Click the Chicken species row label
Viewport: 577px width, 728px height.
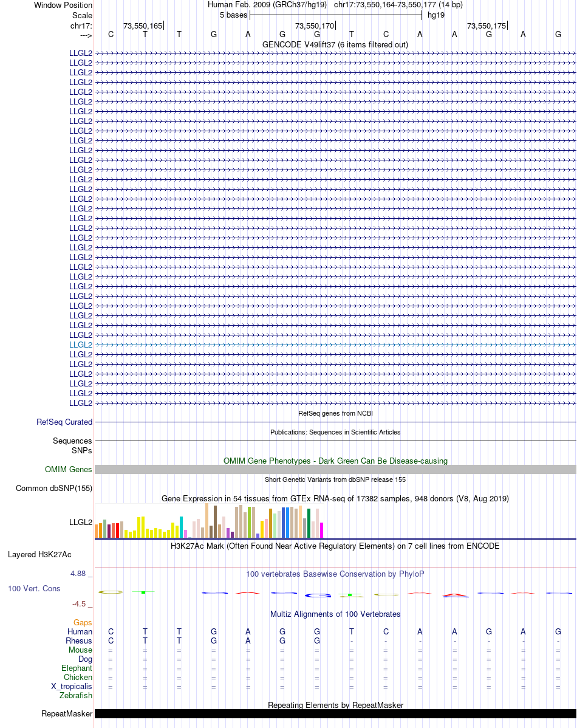tap(78, 678)
